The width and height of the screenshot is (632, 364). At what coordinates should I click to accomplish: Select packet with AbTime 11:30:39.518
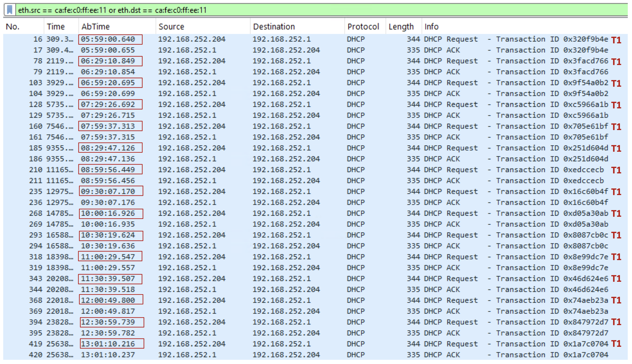tap(315, 289)
